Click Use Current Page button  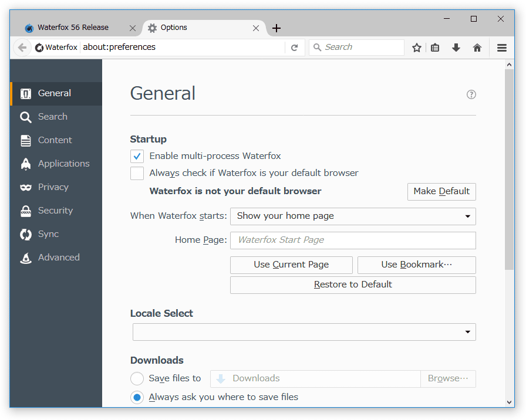click(291, 265)
